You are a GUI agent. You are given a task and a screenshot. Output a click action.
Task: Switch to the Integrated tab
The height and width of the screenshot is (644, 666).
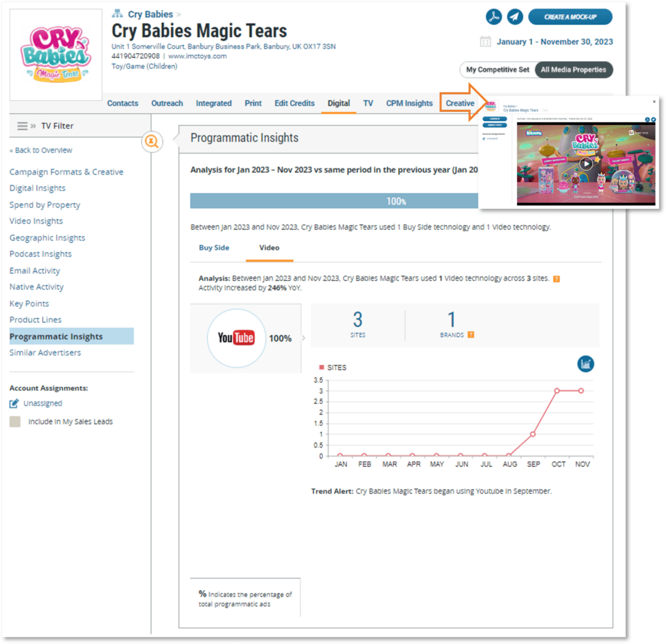213,103
